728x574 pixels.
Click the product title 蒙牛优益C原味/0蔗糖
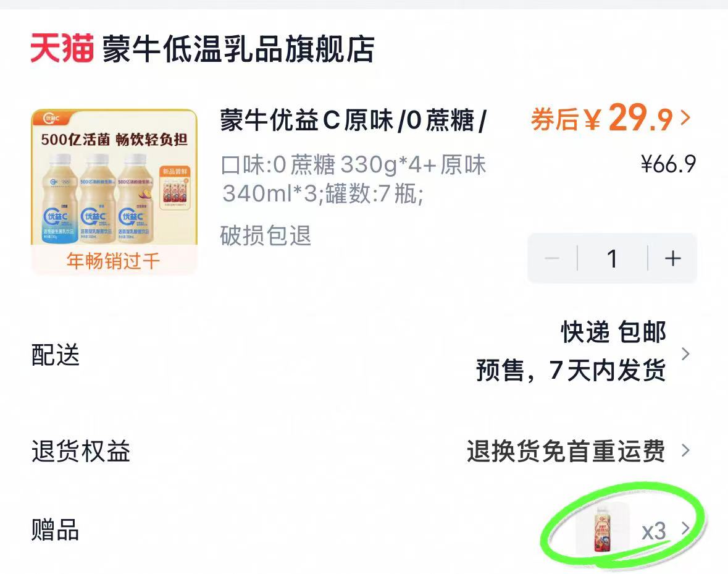[353, 120]
